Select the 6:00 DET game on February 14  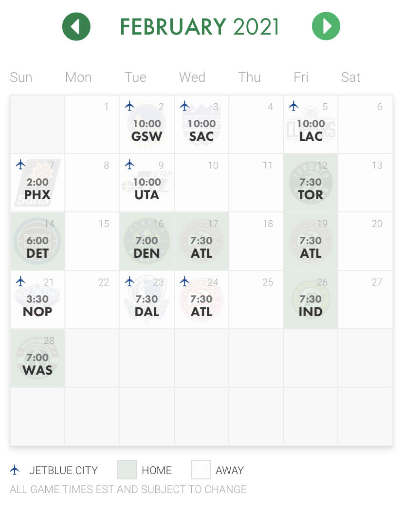[37, 241]
